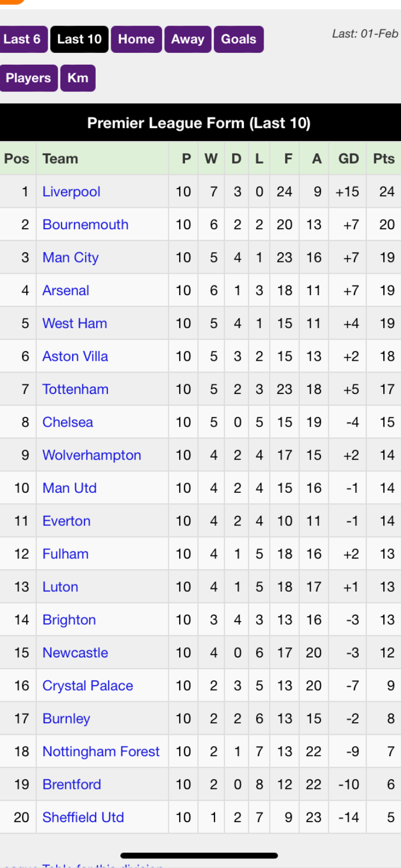Select Crystal Palace team link
401x868 pixels.
(x=88, y=686)
